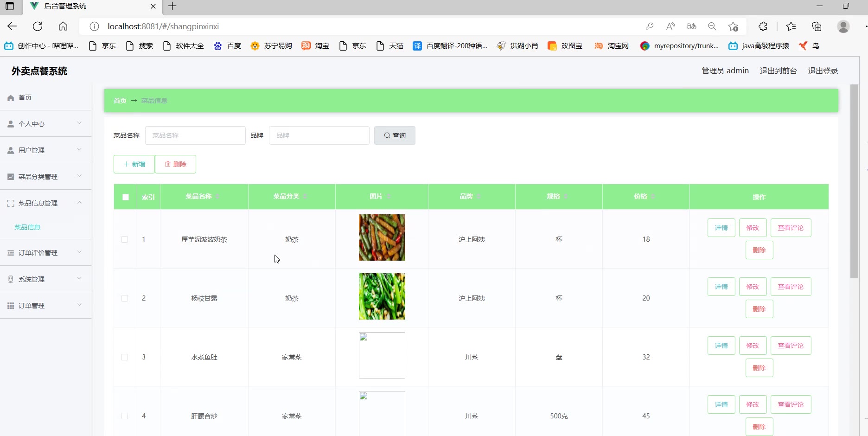Sort the table by 价格 column
The width and height of the screenshot is (868, 436).
pos(653,197)
